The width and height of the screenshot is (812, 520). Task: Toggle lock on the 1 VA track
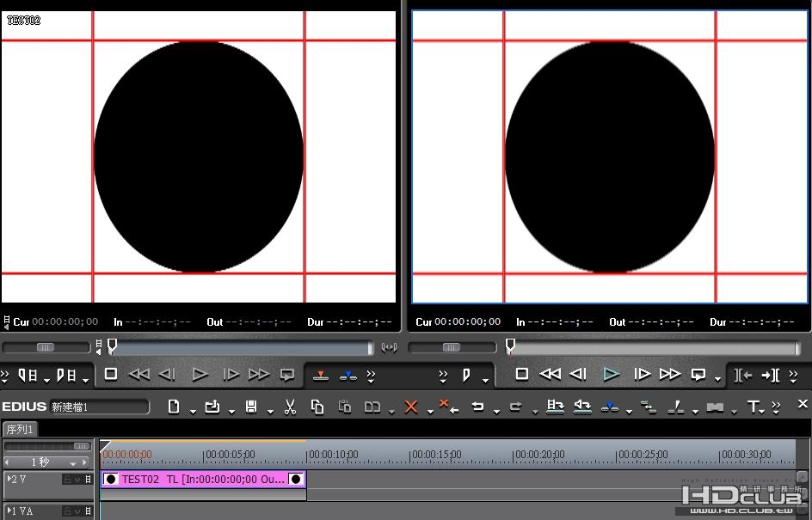pyautogui.click(x=67, y=511)
